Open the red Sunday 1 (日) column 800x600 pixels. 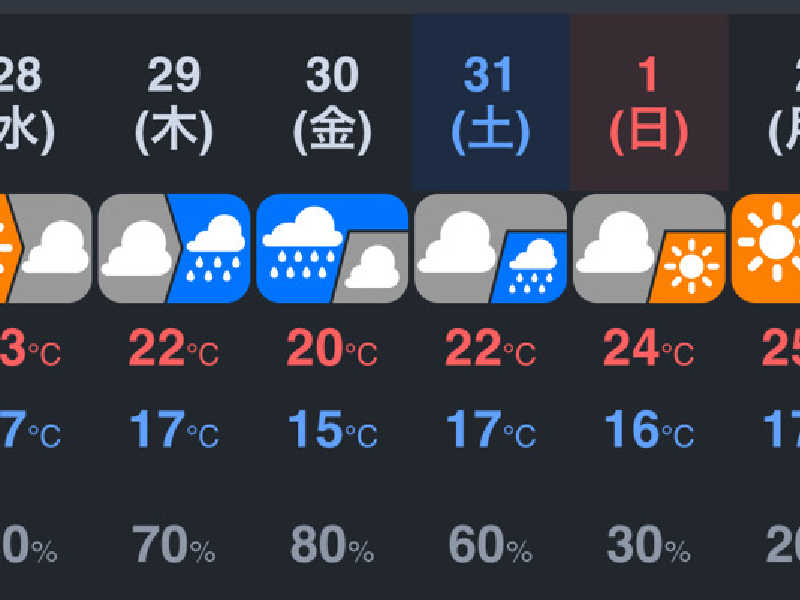pyautogui.click(x=649, y=102)
